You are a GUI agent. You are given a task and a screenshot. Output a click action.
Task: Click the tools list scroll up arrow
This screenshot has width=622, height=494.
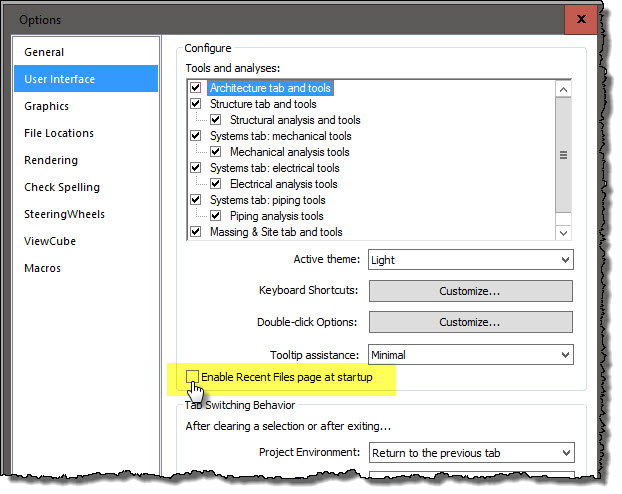coord(563,90)
